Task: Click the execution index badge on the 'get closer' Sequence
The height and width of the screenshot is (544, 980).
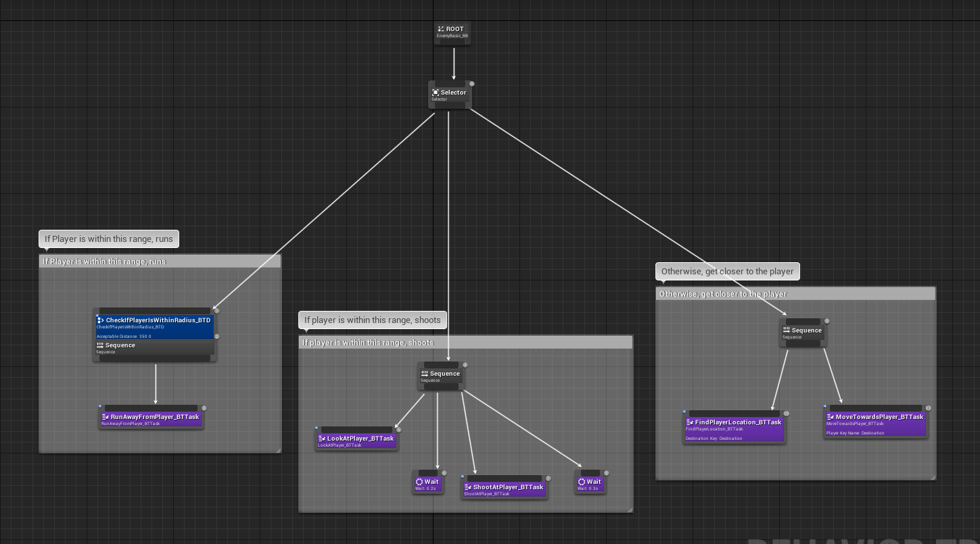Action: pos(827,322)
